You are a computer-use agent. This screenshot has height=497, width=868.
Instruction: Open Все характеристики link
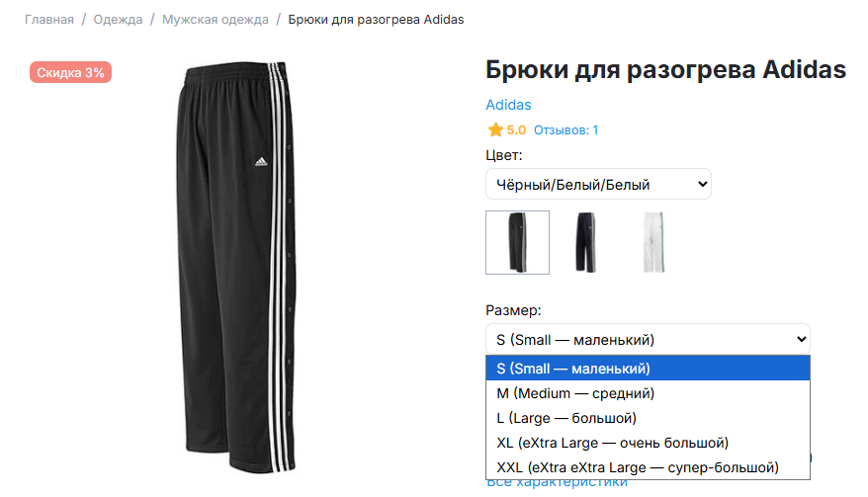[x=557, y=483]
